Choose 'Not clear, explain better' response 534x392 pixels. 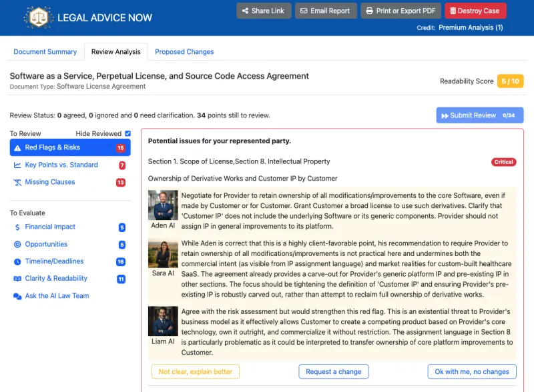pyautogui.click(x=196, y=371)
